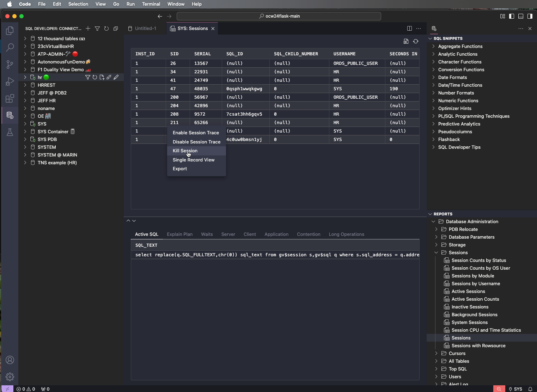Collapse the SQL SNIPPETS section
The height and width of the screenshot is (392, 537).
(x=430, y=38)
